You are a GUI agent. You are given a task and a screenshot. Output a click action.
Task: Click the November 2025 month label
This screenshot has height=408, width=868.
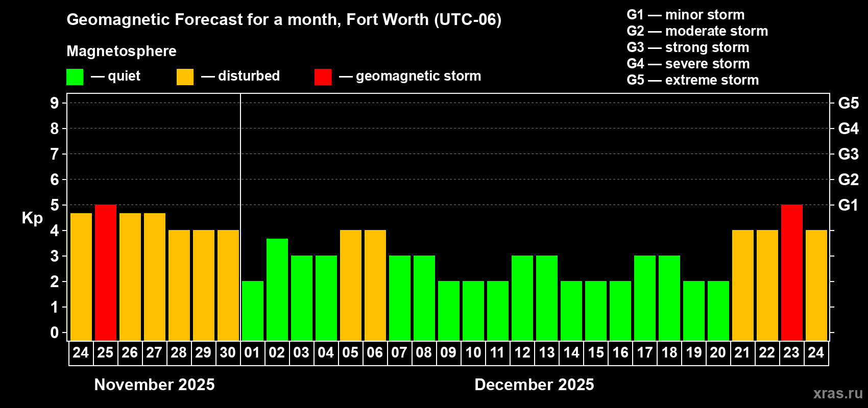pos(155,385)
